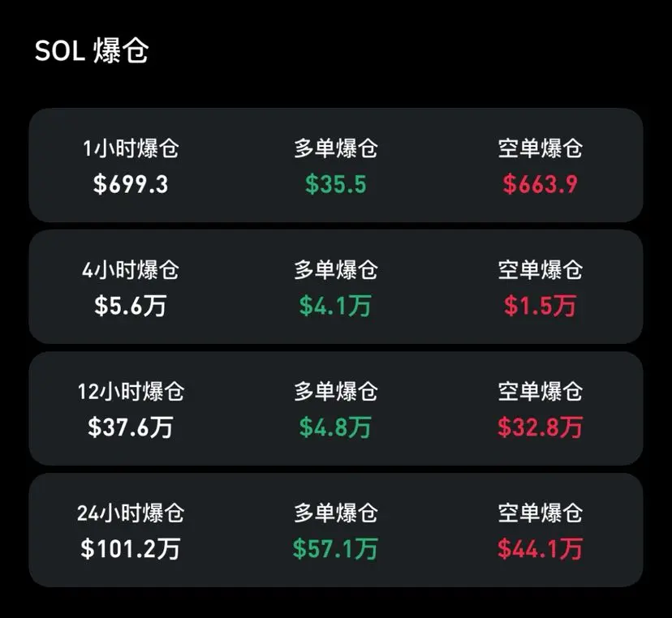Tap the green $35.5 long liquidation value
This screenshot has width=672, height=618.
tap(335, 184)
